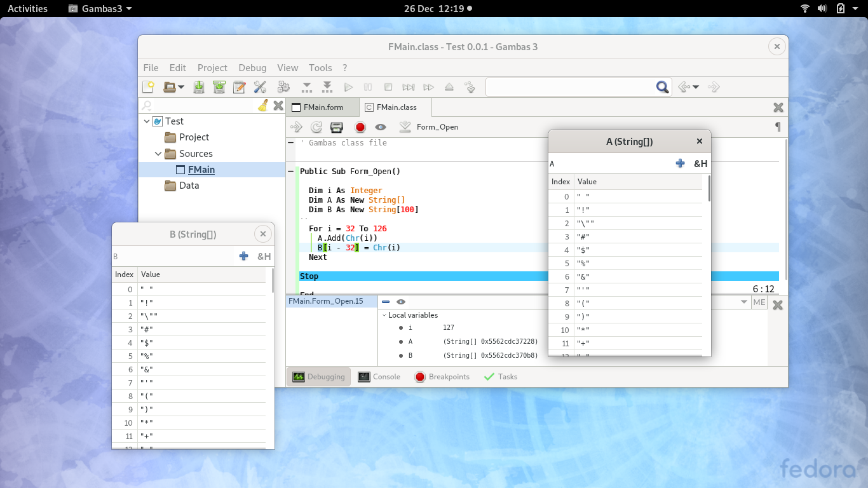The width and height of the screenshot is (868, 488).
Task: Toggle paragraph marks pilcrow icon
Action: (778, 127)
